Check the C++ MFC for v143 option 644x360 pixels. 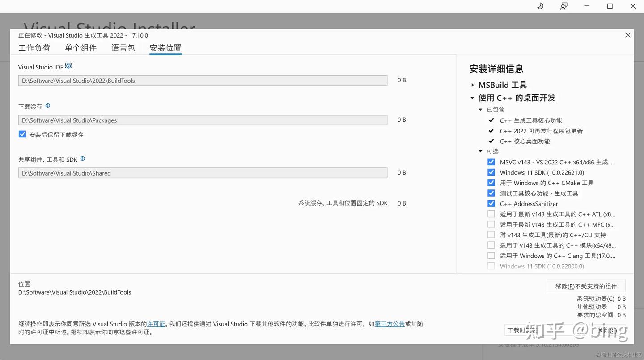point(491,224)
